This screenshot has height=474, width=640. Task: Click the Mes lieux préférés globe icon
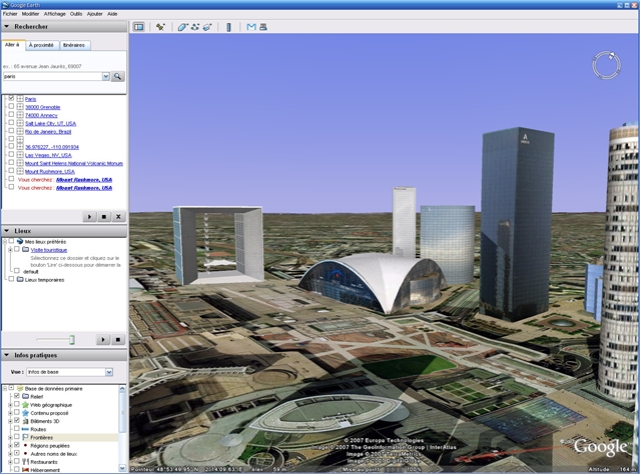point(20,242)
